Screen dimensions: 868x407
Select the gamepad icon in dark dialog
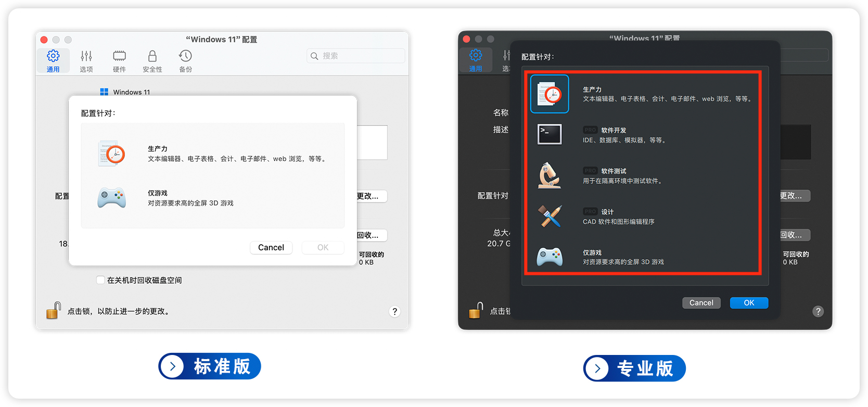(x=550, y=257)
